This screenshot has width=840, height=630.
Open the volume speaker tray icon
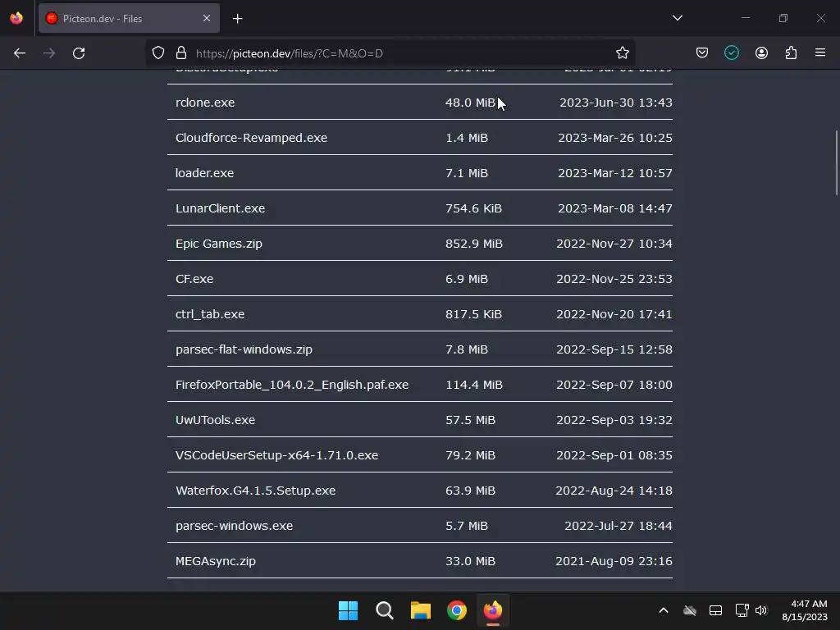tap(761, 610)
